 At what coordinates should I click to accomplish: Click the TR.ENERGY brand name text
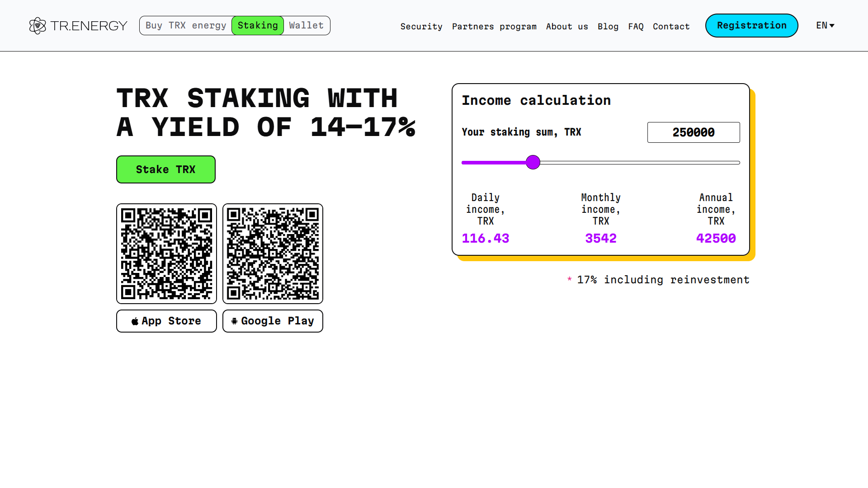[89, 26]
